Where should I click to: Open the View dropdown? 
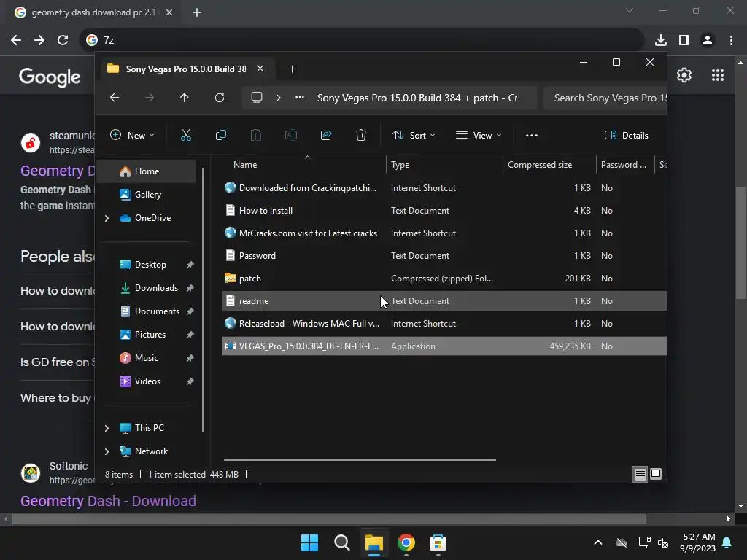pyautogui.click(x=479, y=135)
